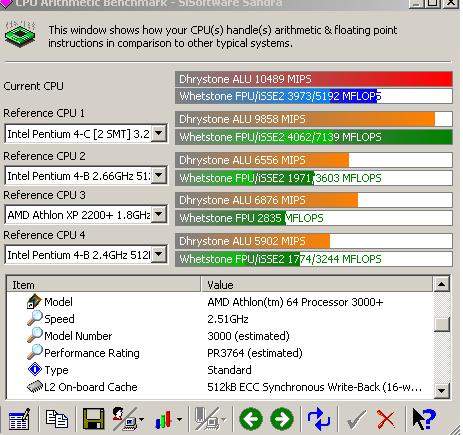Click the 2.51GHz speed value
Viewport: 463px width, 435px height.
pos(228,319)
